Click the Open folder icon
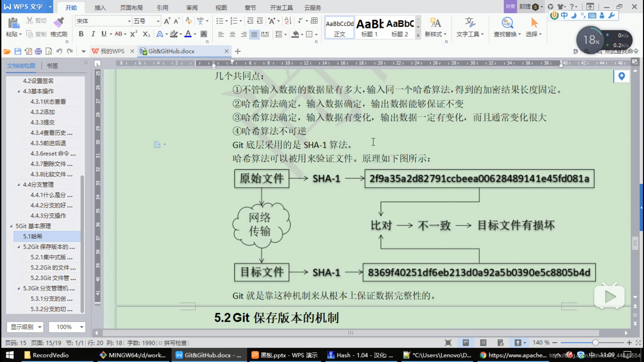The height and width of the screenshot is (362, 644). pos(7,51)
